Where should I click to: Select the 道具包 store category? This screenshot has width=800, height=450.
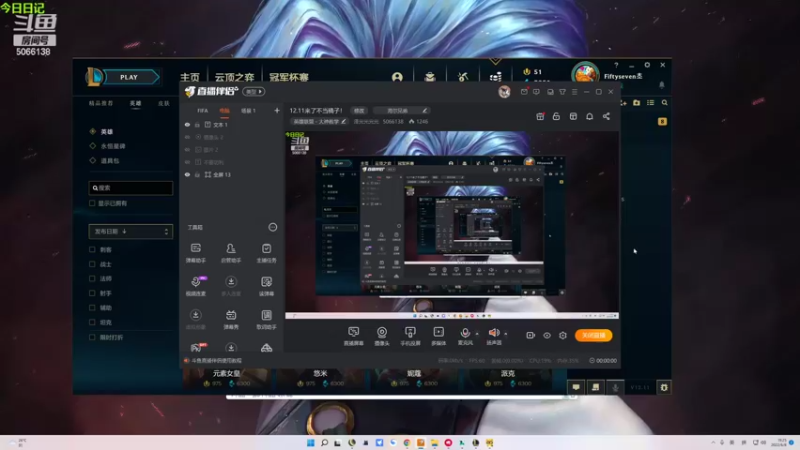tap(110, 161)
